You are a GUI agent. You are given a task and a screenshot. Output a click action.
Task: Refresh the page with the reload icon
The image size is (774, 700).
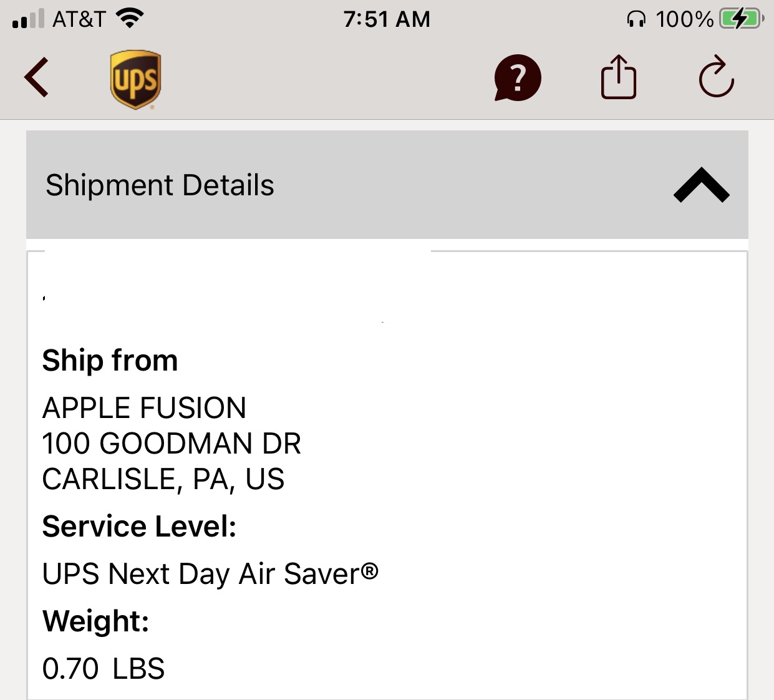(x=716, y=78)
